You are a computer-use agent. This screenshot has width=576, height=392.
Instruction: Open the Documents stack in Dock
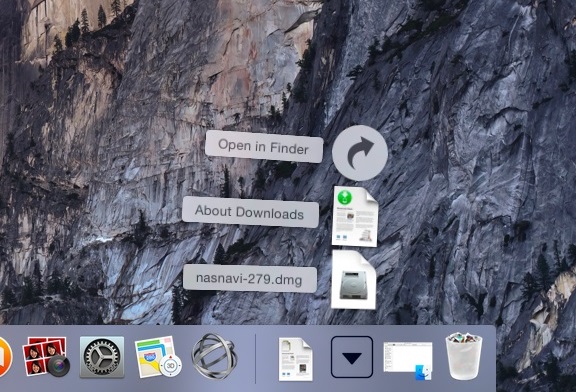(296, 359)
